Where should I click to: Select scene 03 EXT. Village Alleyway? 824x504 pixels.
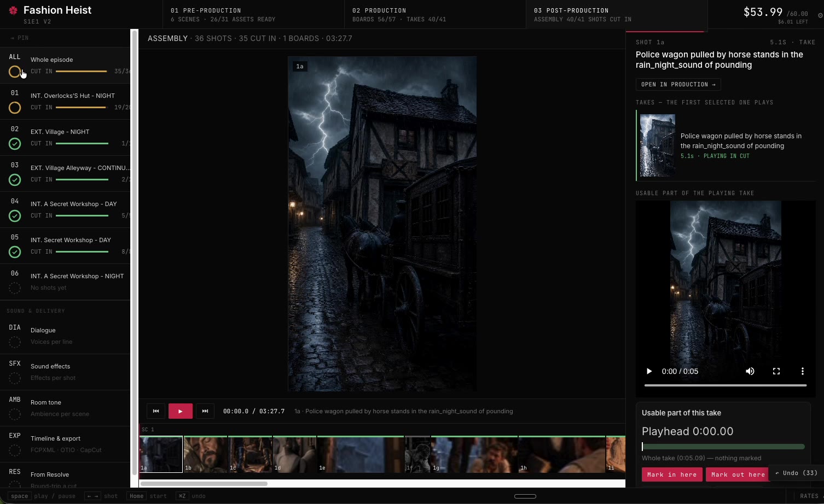click(x=65, y=173)
